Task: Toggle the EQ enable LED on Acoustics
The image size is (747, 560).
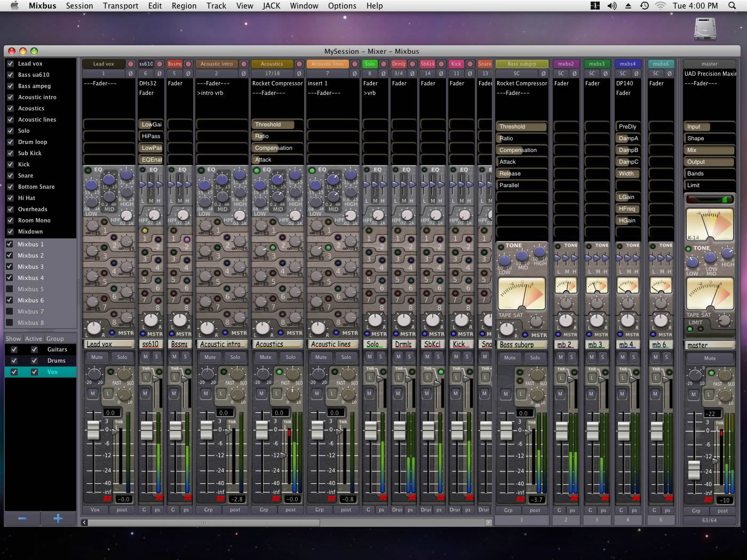Action: pos(257,171)
